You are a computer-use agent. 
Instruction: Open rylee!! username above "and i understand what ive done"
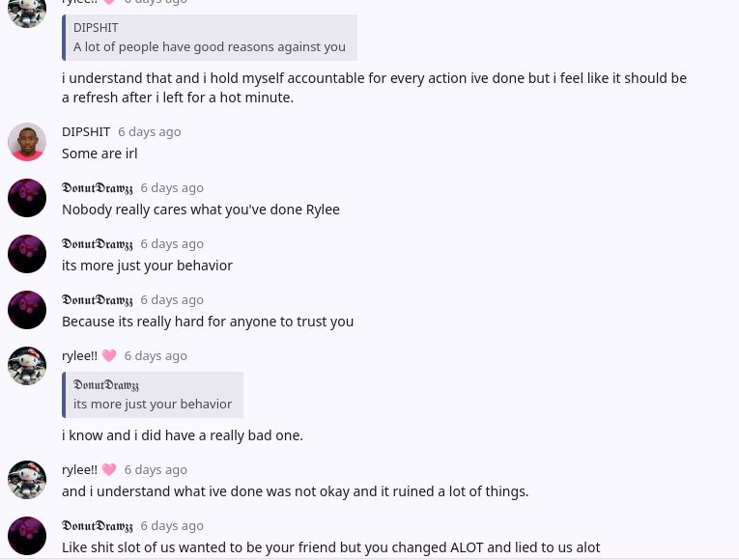coord(80,469)
